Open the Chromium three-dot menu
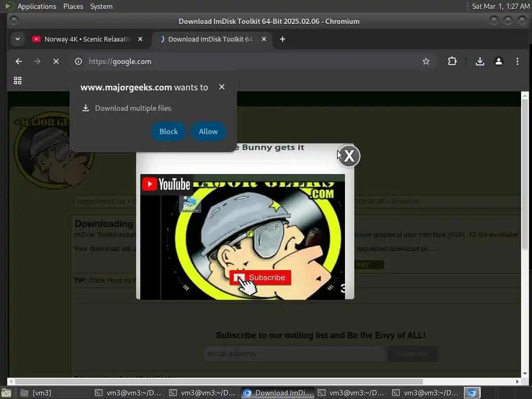Viewport: 532px width, 399px height. pyautogui.click(x=517, y=61)
